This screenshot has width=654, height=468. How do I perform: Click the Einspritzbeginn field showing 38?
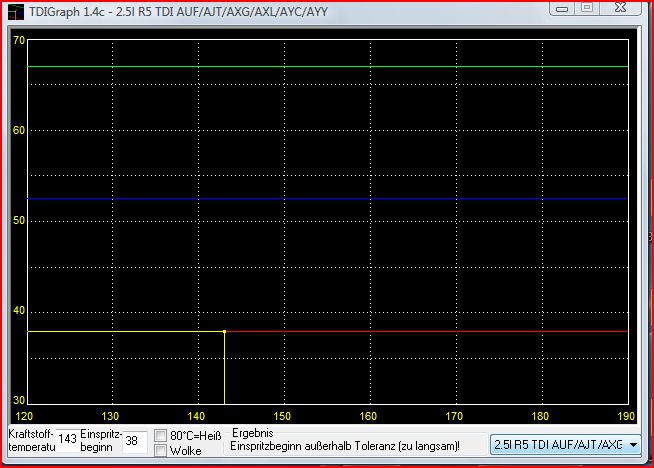point(134,441)
